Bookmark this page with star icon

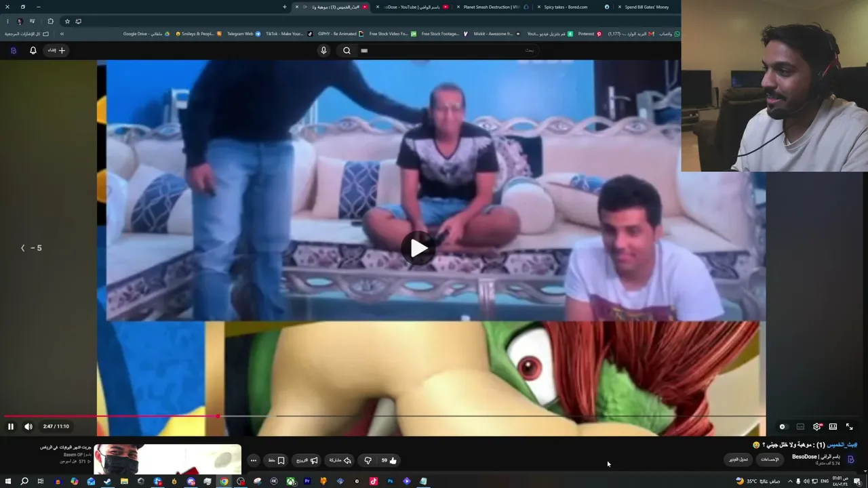click(x=67, y=21)
